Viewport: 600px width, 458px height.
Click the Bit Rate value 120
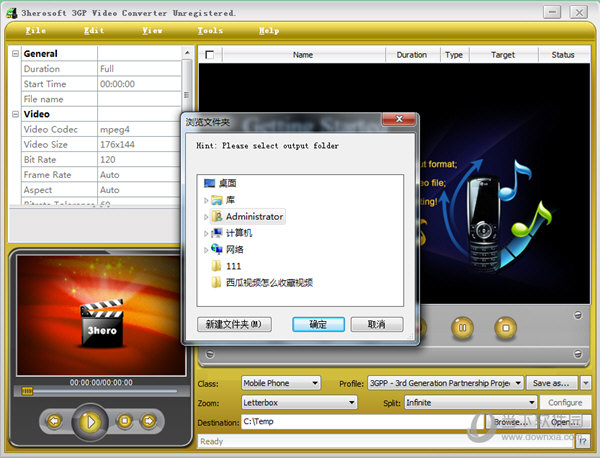tap(139, 160)
